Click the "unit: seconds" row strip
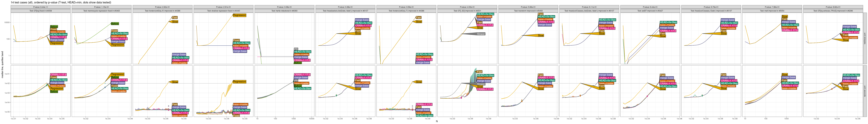868x124 pixels. point(865,91)
